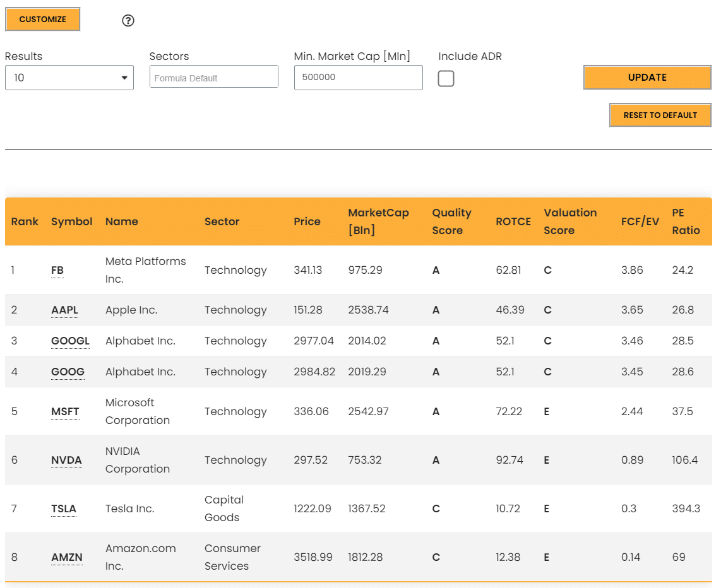This screenshot has height=588, width=721.
Task: Click the ROTCE value 92.74
Action: [x=509, y=461]
